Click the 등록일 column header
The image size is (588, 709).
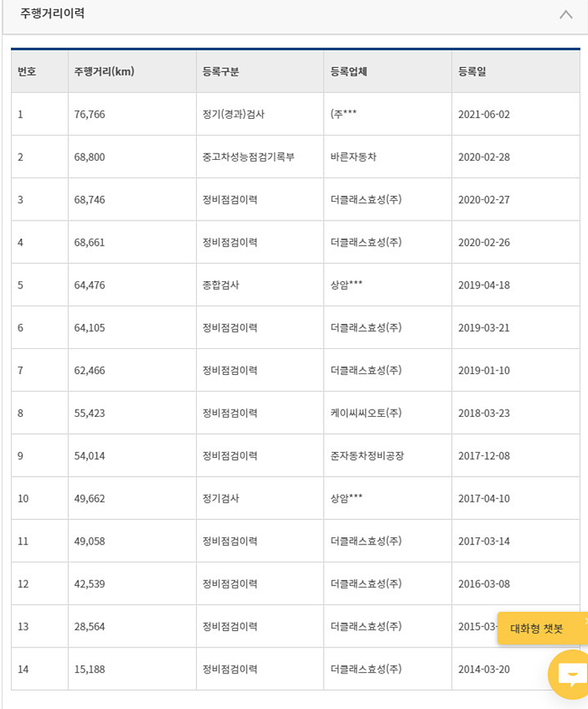click(x=472, y=72)
